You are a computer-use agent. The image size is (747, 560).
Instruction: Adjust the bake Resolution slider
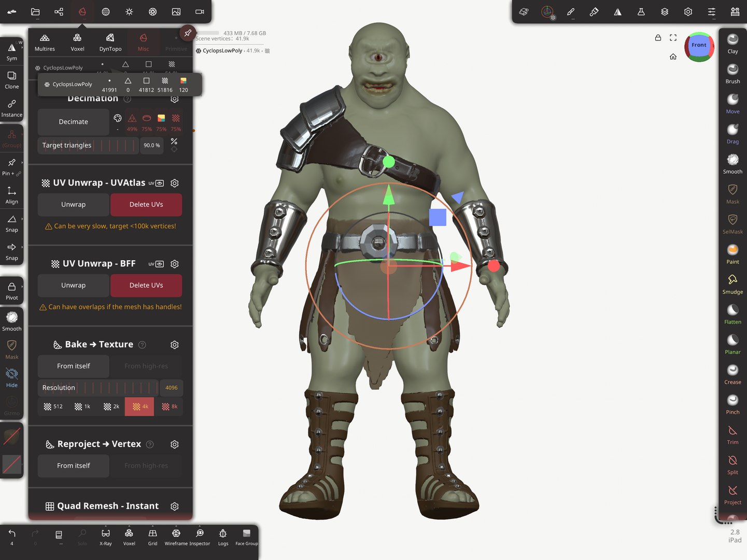[98, 388]
